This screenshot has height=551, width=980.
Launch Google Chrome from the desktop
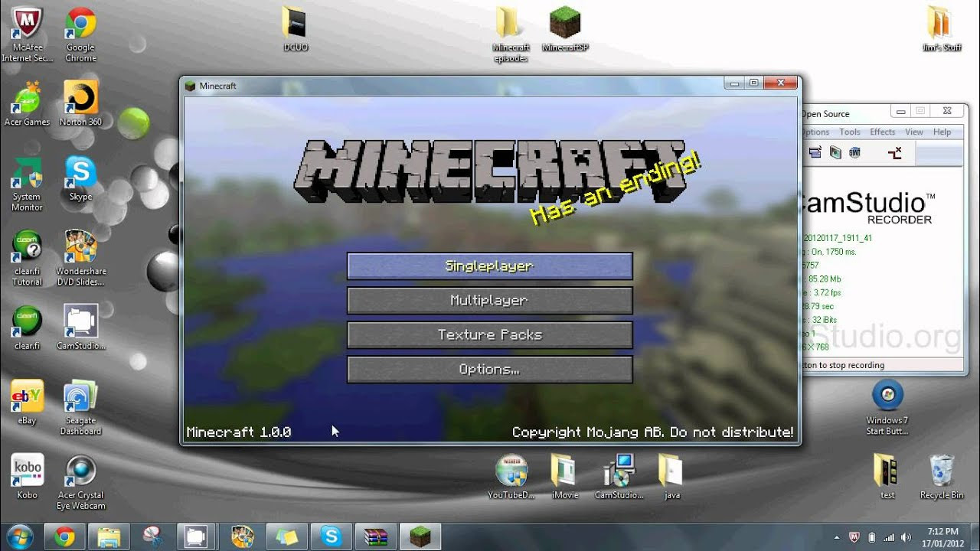tap(80, 34)
